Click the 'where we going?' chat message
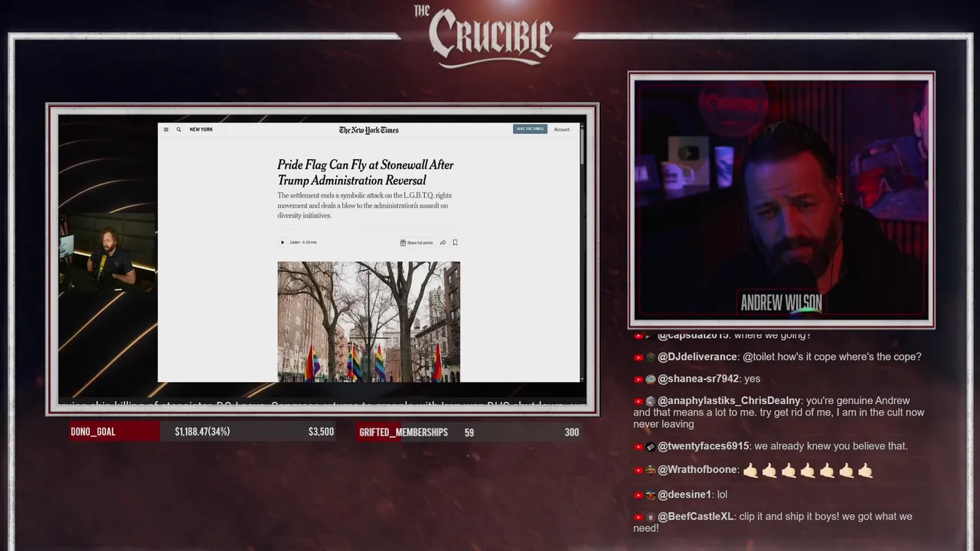 (x=772, y=335)
